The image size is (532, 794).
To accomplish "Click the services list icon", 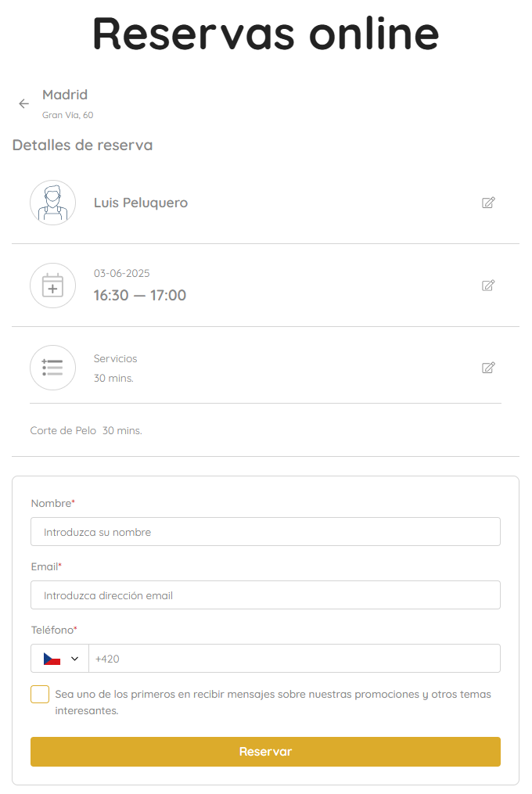I will [x=52, y=368].
